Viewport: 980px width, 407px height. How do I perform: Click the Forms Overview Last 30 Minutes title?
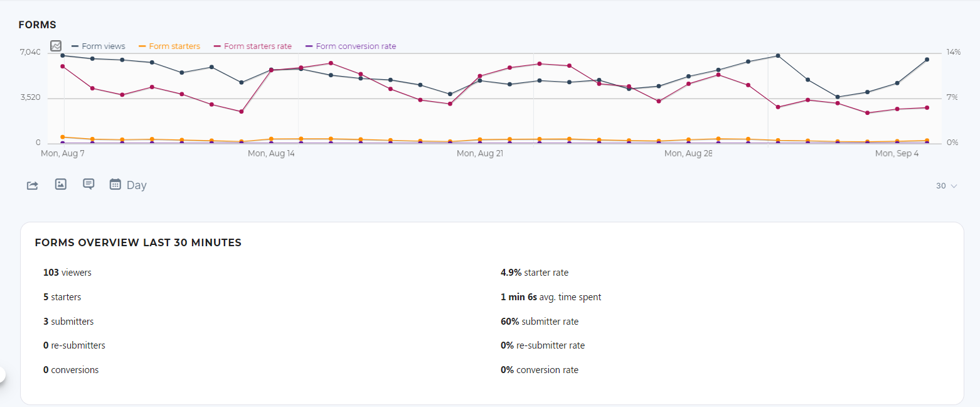pyautogui.click(x=138, y=243)
